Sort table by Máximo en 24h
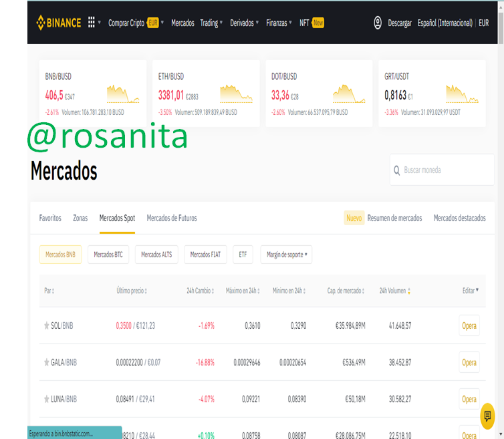This screenshot has width=504, height=439. [x=243, y=291]
